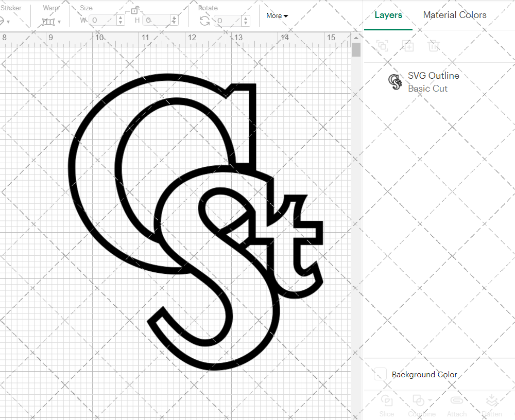The width and height of the screenshot is (515, 420).
Task: Click the Height size input field
Action: 157,21
